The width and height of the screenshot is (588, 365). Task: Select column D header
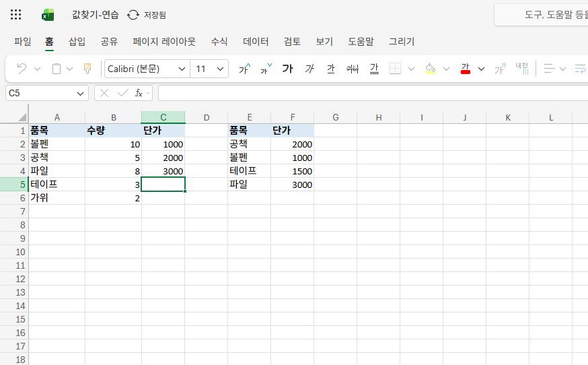pyautogui.click(x=207, y=117)
